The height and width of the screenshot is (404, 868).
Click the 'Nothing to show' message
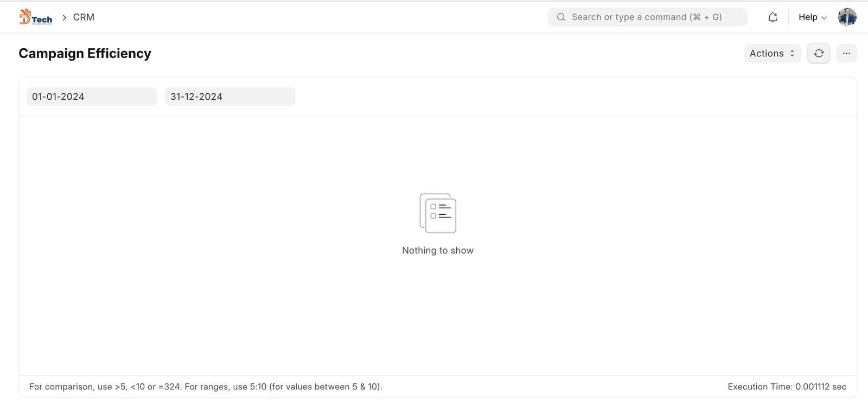tap(438, 251)
